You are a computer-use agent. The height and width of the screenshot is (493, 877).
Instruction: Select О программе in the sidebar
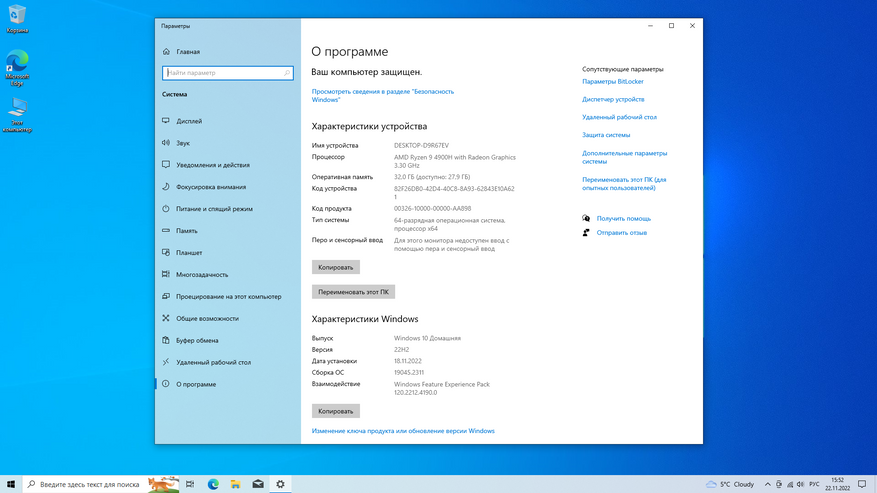click(x=228, y=384)
